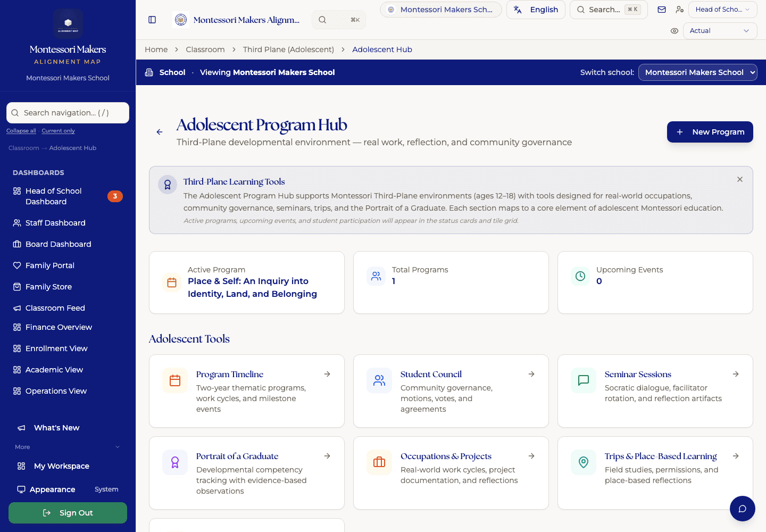Screen dimensions: 766x532
Task: Click the Seminar Sessions speech icon
Action: 584,380
